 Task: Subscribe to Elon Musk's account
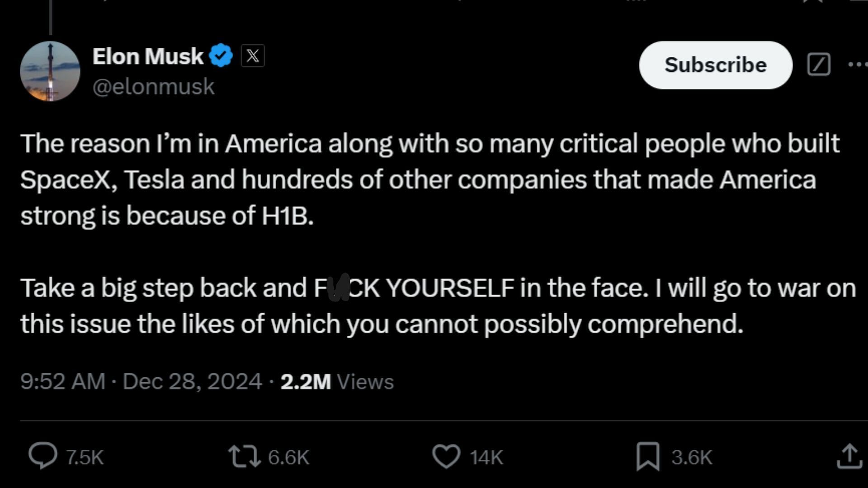tap(716, 65)
